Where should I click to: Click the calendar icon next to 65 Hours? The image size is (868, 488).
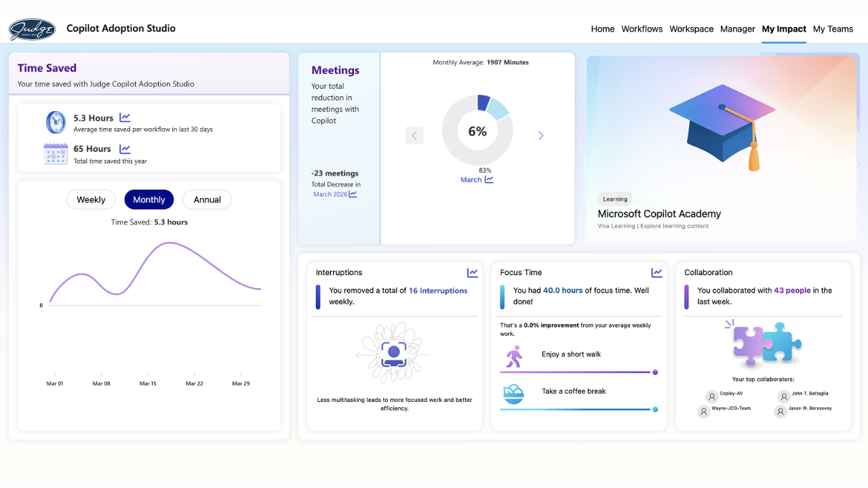click(x=56, y=154)
